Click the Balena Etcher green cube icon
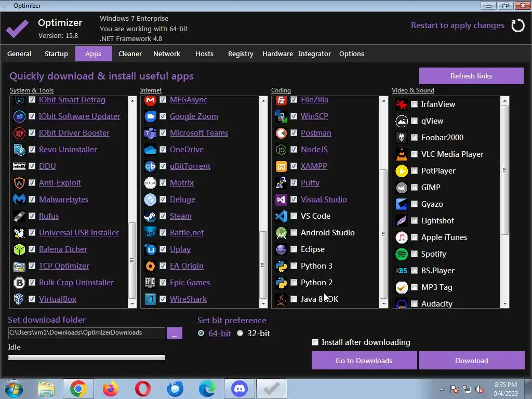Viewport: 532px width, 399px height. pyautogui.click(x=19, y=249)
